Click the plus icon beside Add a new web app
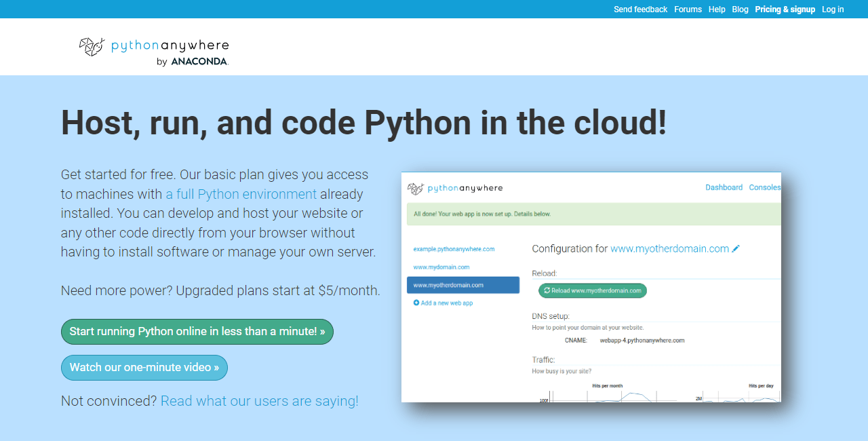868x441 pixels. pos(416,303)
